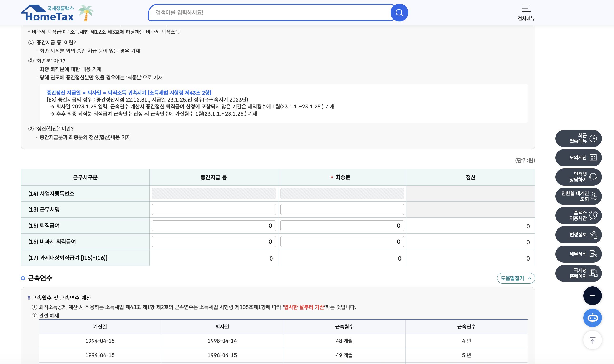Click the 4 년 근속연수 cell
Viewport: 614px width, 364px height.
click(x=466, y=341)
